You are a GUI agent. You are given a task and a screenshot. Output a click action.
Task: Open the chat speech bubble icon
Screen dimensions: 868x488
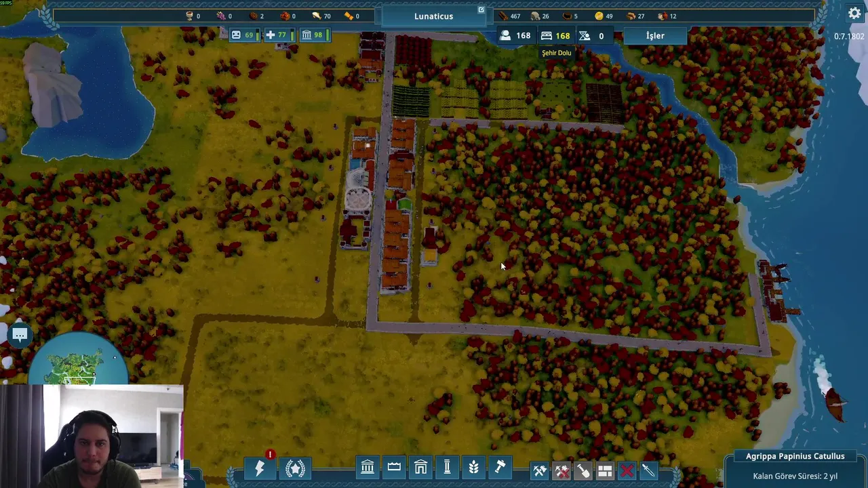[x=20, y=335]
